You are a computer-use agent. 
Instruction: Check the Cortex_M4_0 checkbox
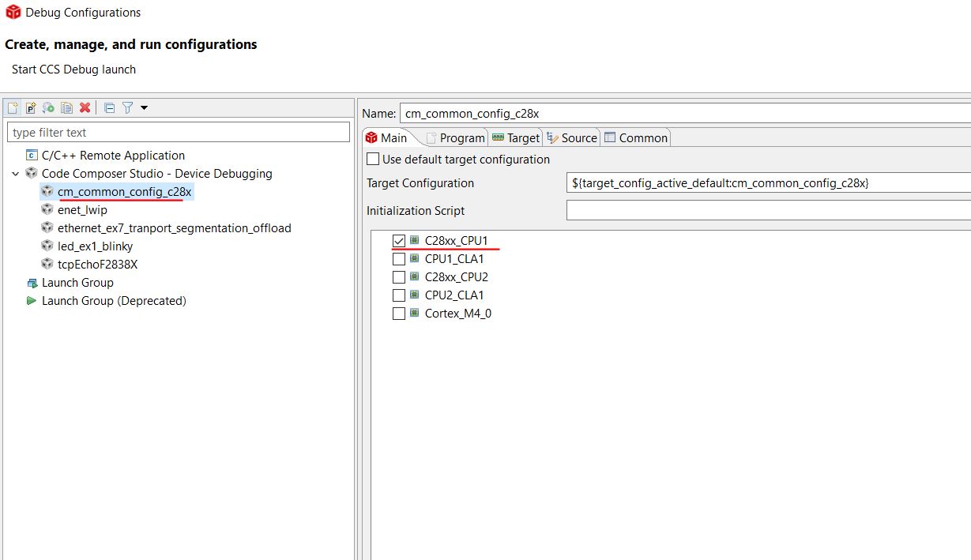pyautogui.click(x=399, y=314)
